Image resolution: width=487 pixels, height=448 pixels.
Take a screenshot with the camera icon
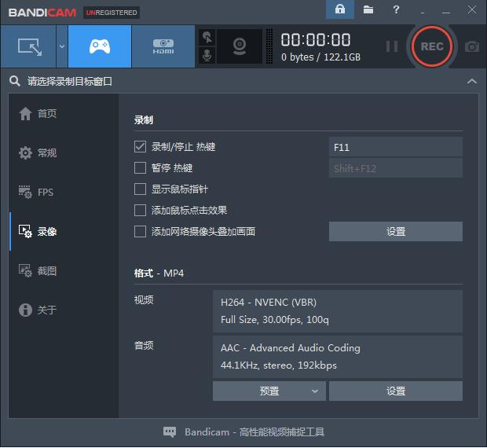point(472,46)
